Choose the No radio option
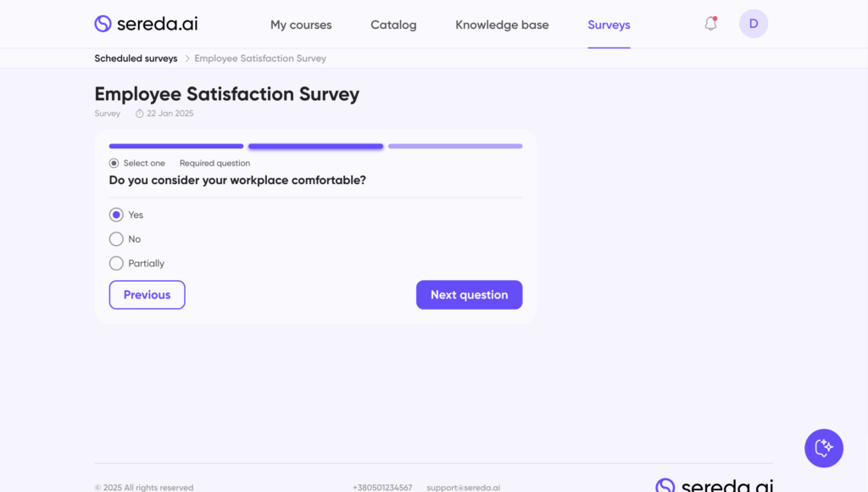 tap(117, 239)
